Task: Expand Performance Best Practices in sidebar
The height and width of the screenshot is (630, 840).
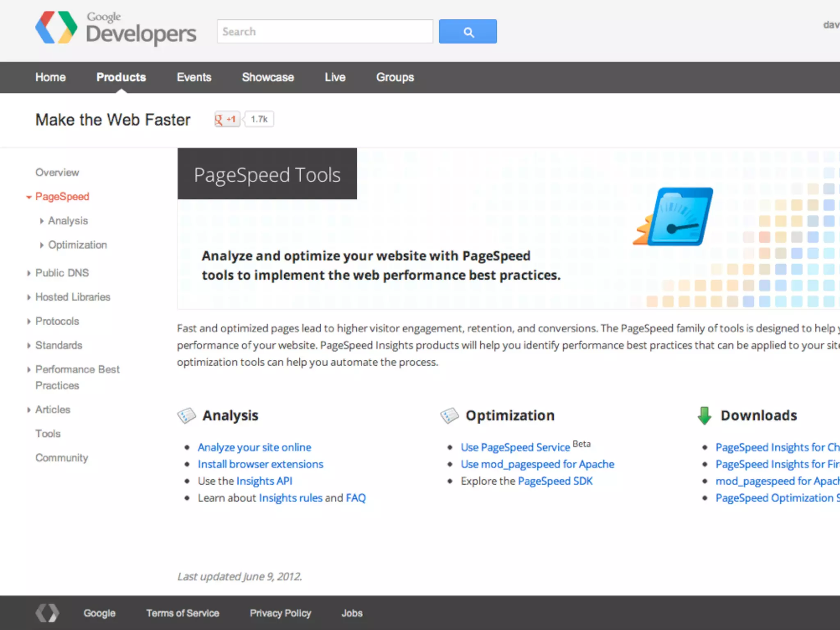Action: 29,370
